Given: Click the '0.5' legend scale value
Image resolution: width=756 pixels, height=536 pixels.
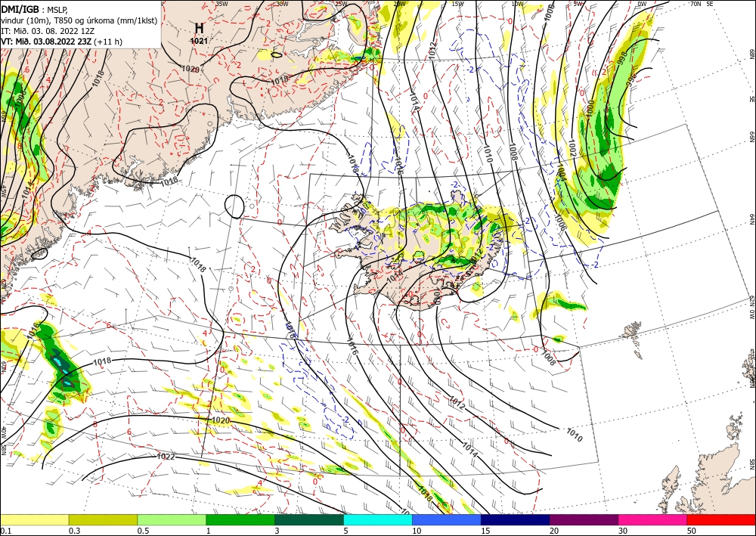Looking at the screenshot, I should 143,531.
